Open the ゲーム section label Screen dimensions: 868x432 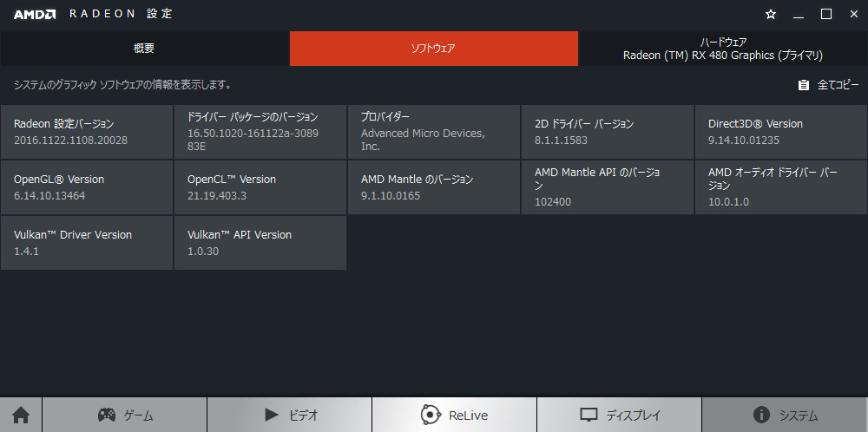[x=138, y=416]
